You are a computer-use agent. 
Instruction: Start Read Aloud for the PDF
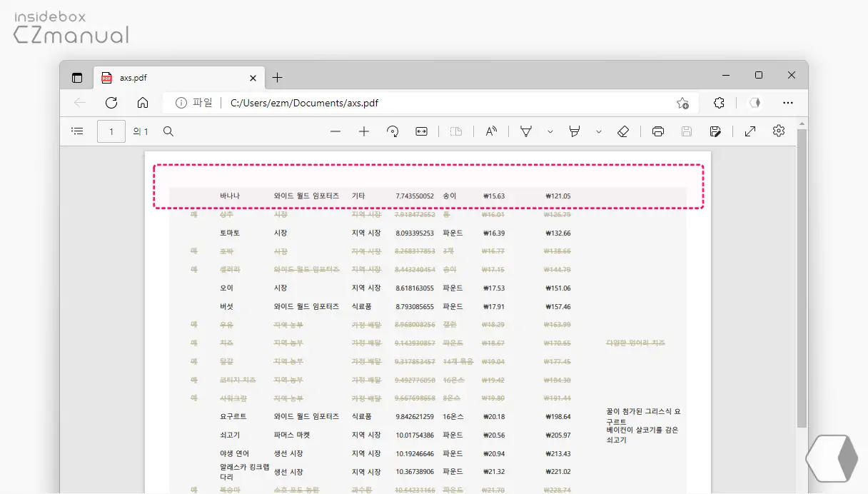point(491,131)
